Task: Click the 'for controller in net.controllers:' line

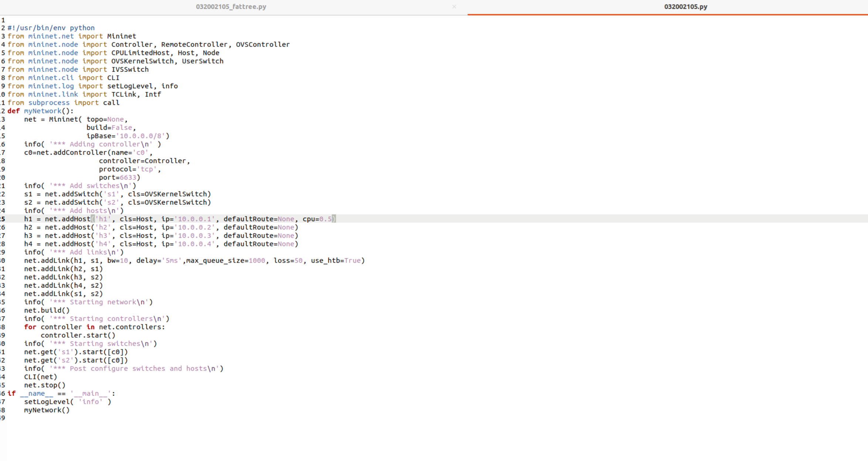Action: coord(94,327)
